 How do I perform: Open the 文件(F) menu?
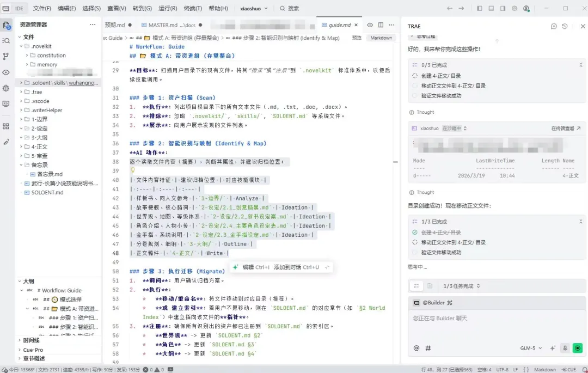point(42,8)
